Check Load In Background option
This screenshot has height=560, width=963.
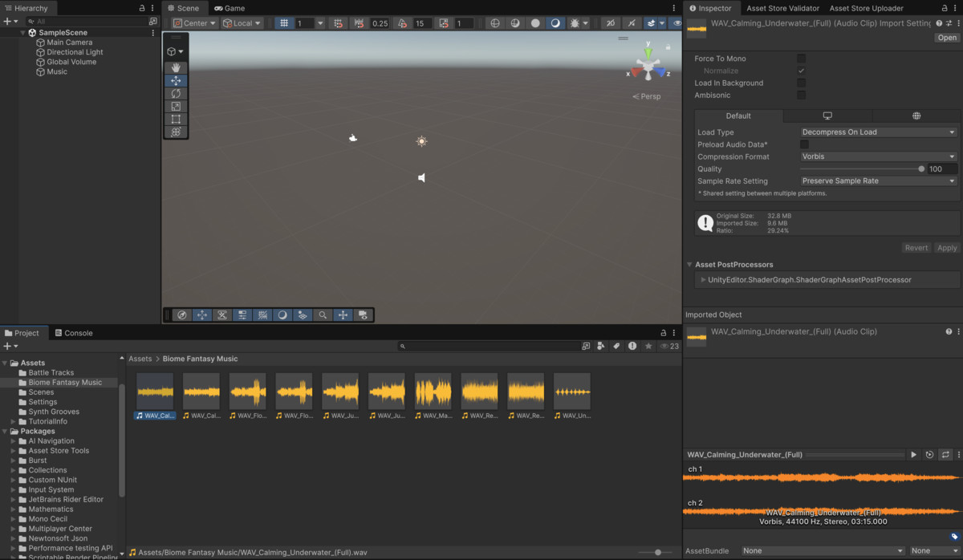pos(801,83)
